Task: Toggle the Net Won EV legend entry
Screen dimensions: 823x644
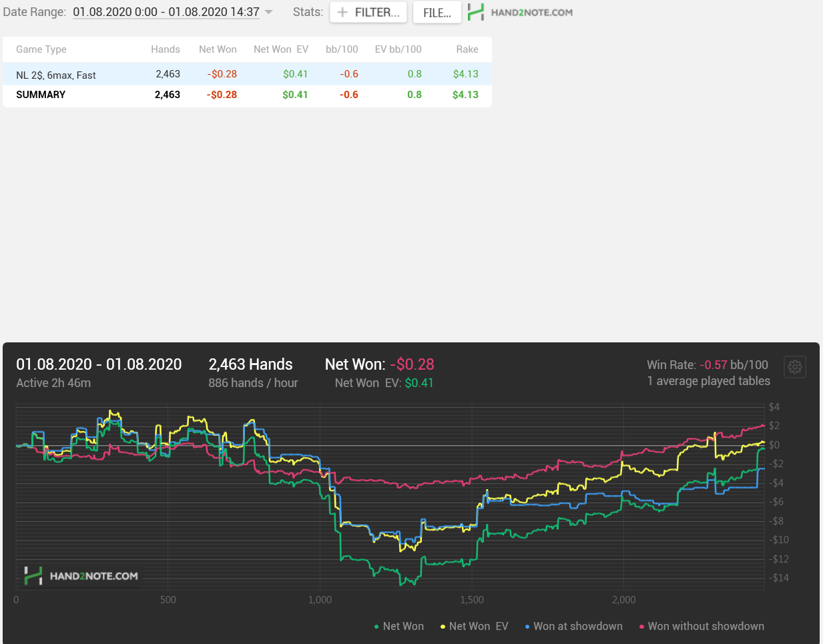Action: click(475, 626)
